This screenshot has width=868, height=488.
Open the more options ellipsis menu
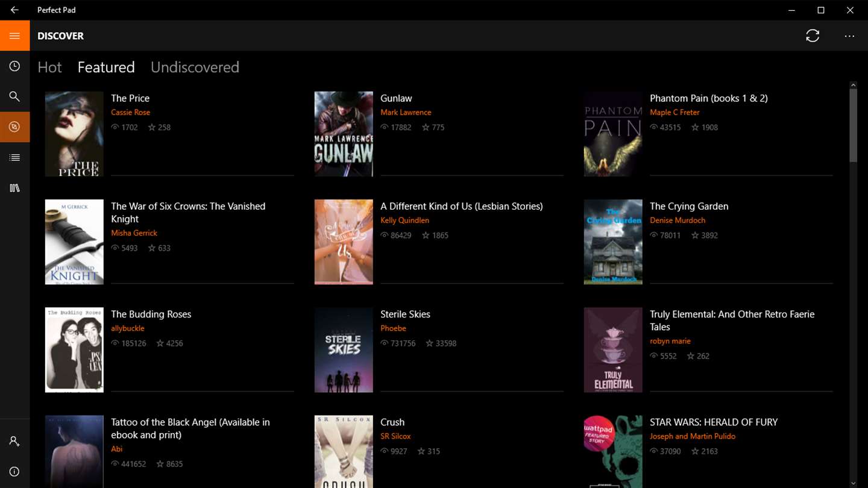(x=849, y=36)
